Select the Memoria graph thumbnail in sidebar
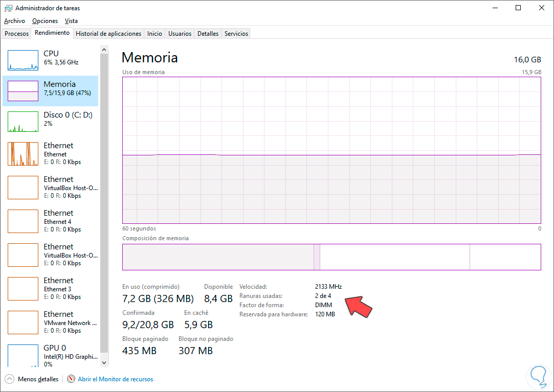 (23, 91)
